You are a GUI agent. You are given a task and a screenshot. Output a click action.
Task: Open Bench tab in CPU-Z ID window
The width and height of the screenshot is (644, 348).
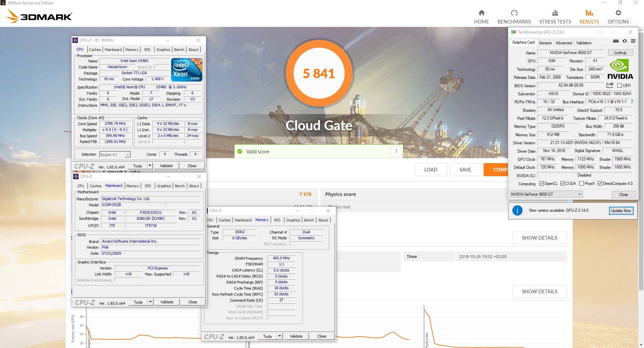point(179,50)
